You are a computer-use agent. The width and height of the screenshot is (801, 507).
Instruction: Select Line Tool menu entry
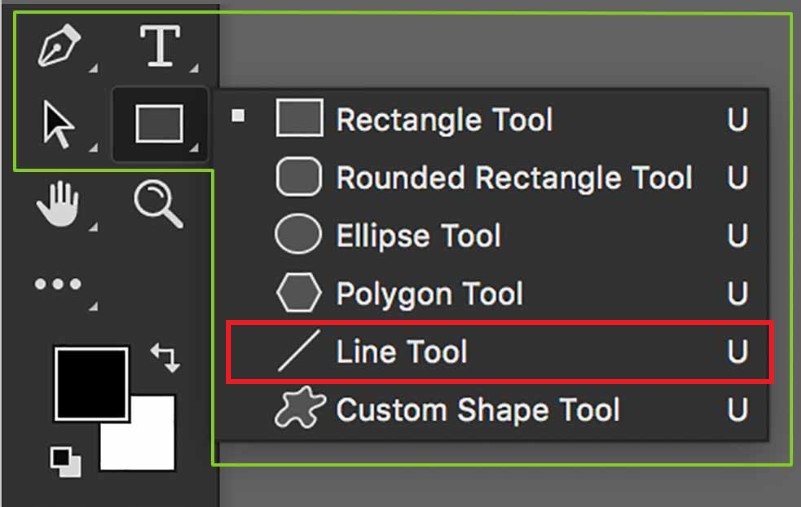tap(402, 352)
